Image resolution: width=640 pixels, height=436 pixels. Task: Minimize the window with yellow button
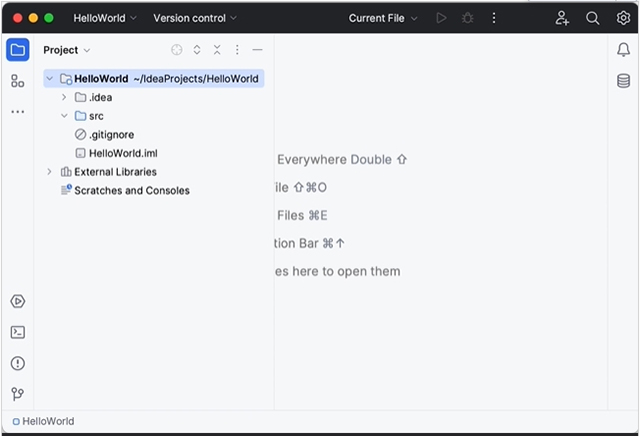33,18
